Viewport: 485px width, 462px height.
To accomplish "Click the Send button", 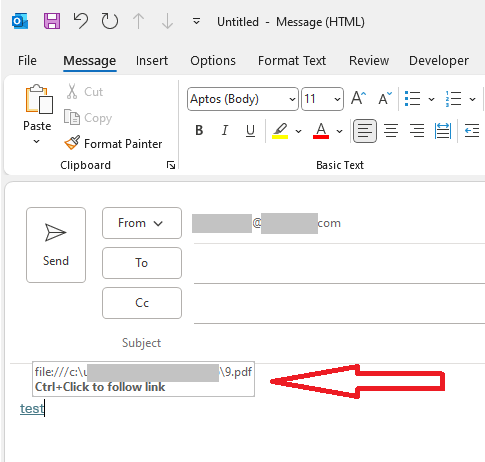I will [x=56, y=245].
